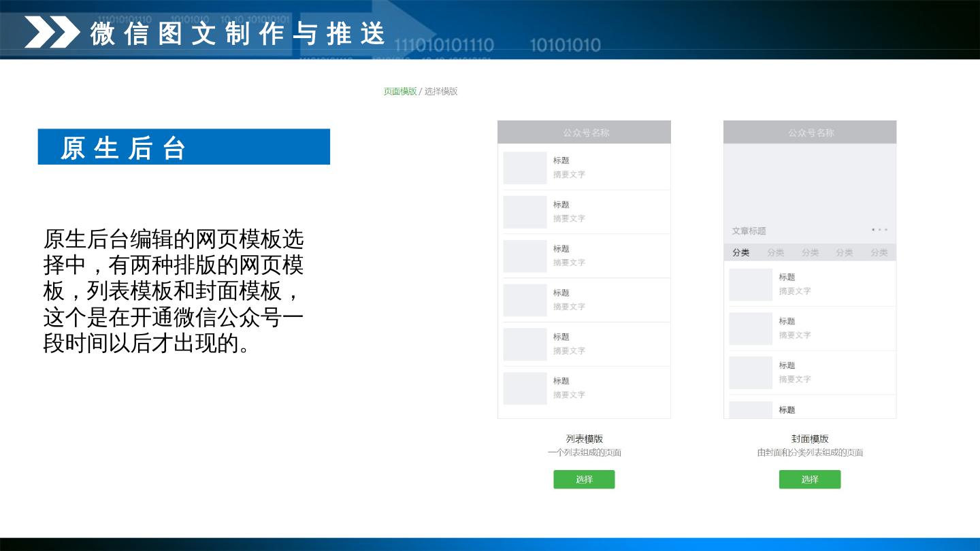Screen dimensions: 980x551
Task: Click 选择 button under 封面模版
Action: click(x=810, y=480)
